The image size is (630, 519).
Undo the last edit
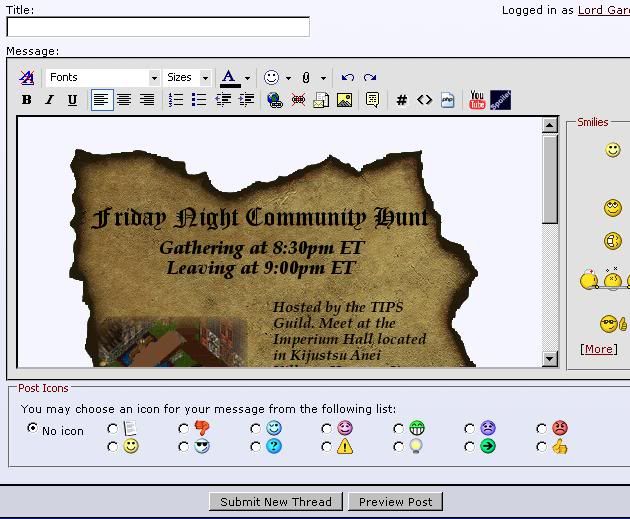[348, 77]
